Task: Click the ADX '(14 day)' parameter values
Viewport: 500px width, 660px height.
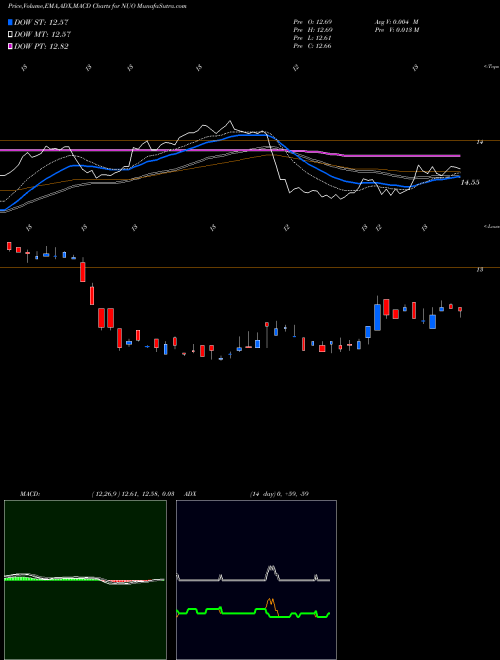Action: point(279,494)
